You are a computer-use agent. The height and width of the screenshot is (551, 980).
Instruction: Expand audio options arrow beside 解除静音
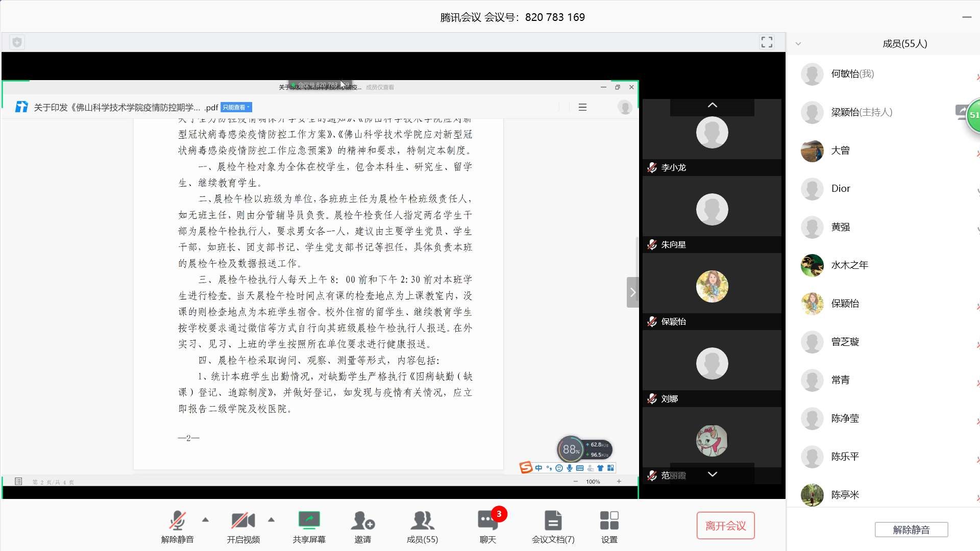click(x=205, y=520)
